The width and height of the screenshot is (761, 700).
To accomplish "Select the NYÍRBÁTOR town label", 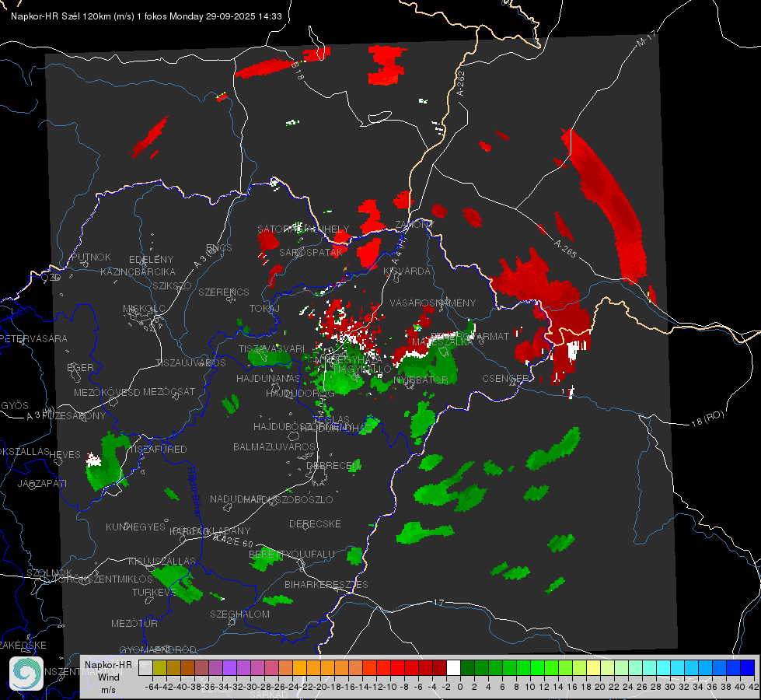I will coord(421,380).
